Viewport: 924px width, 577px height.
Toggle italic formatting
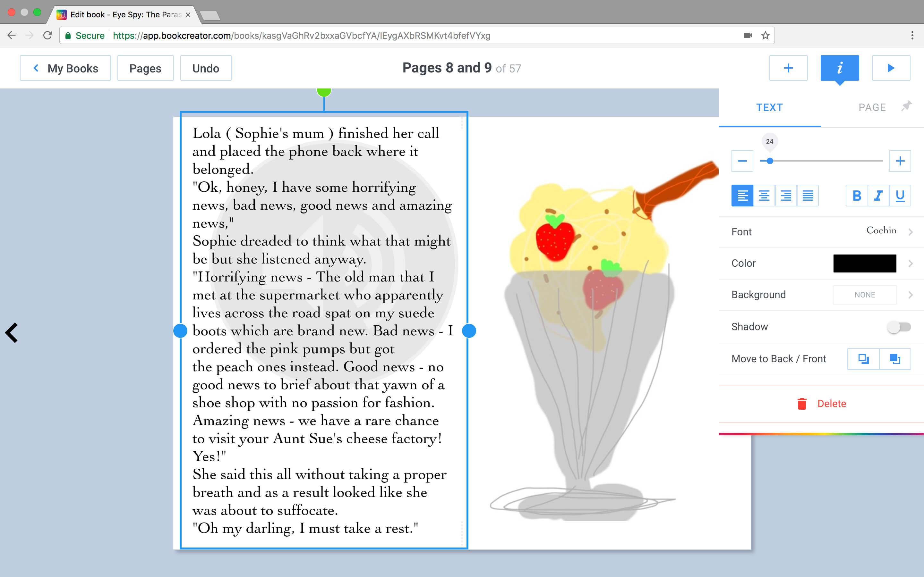coord(878,196)
